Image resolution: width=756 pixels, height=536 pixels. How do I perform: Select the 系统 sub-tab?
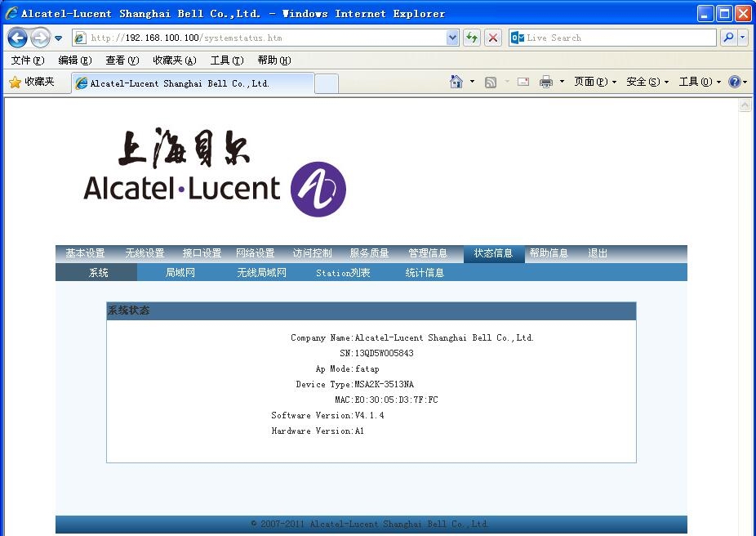tap(96, 272)
